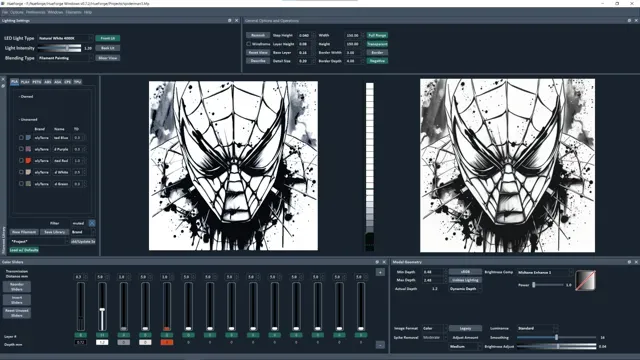
Task: Switch to the PETG filament tab
Action: [37, 82]
